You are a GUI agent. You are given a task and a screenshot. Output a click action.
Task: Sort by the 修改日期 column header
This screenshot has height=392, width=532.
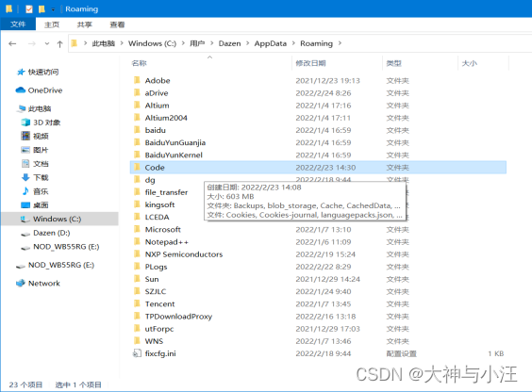click(x=310, y=63)
